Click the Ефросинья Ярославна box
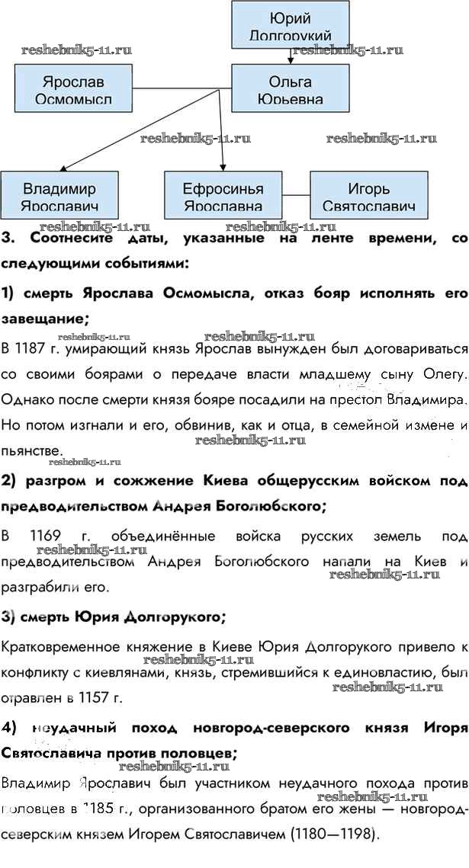469x868 pixels. pos(223,196)
